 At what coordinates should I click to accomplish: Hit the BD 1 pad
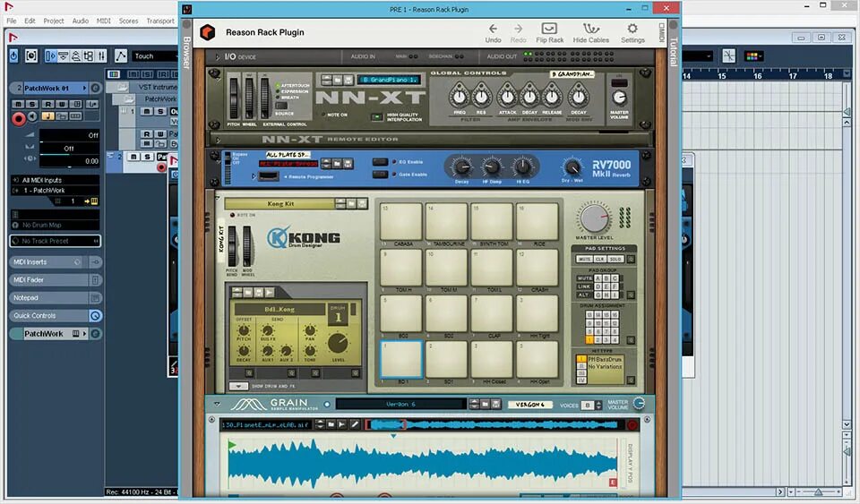tap(401, 359)
